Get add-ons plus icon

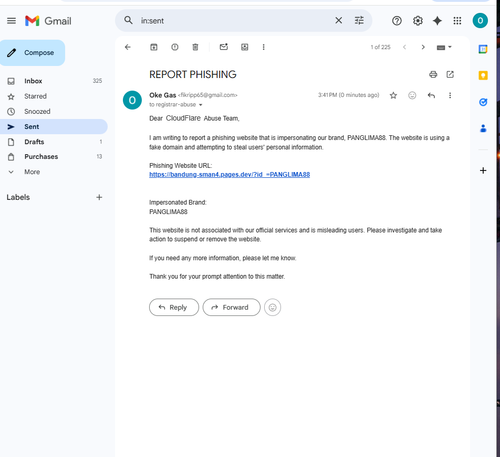483,171
